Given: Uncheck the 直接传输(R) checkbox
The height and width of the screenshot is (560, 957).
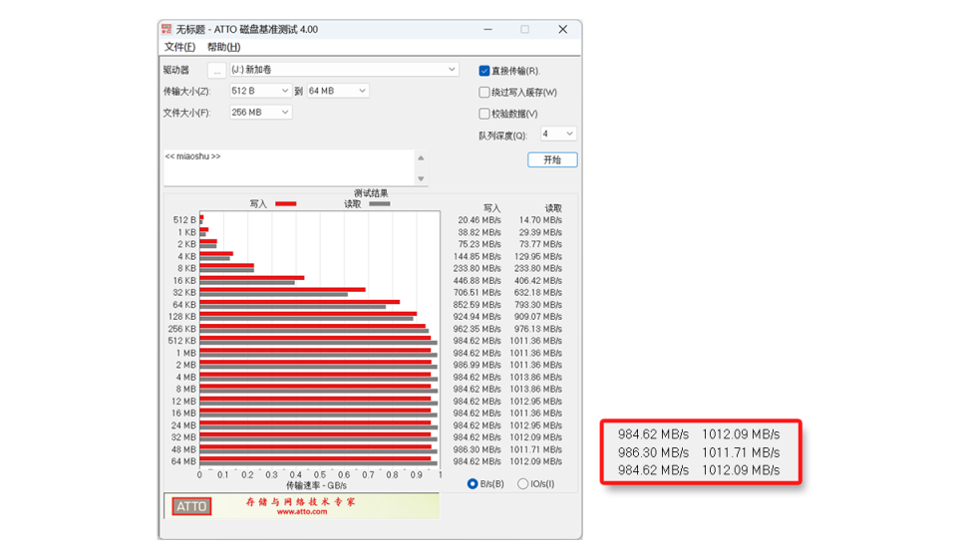Looking at the screenshot, I should pyautogui.click(x=484, y=71).
